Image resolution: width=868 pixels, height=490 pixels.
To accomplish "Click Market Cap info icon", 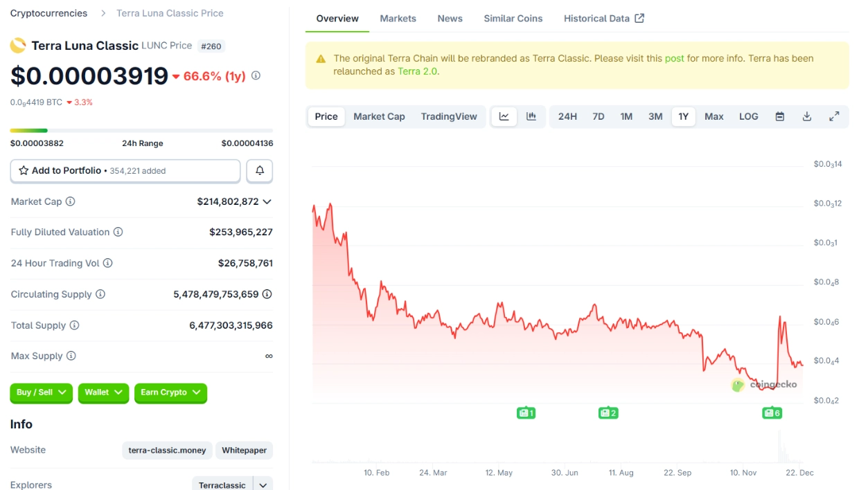I will pos(70,201).
